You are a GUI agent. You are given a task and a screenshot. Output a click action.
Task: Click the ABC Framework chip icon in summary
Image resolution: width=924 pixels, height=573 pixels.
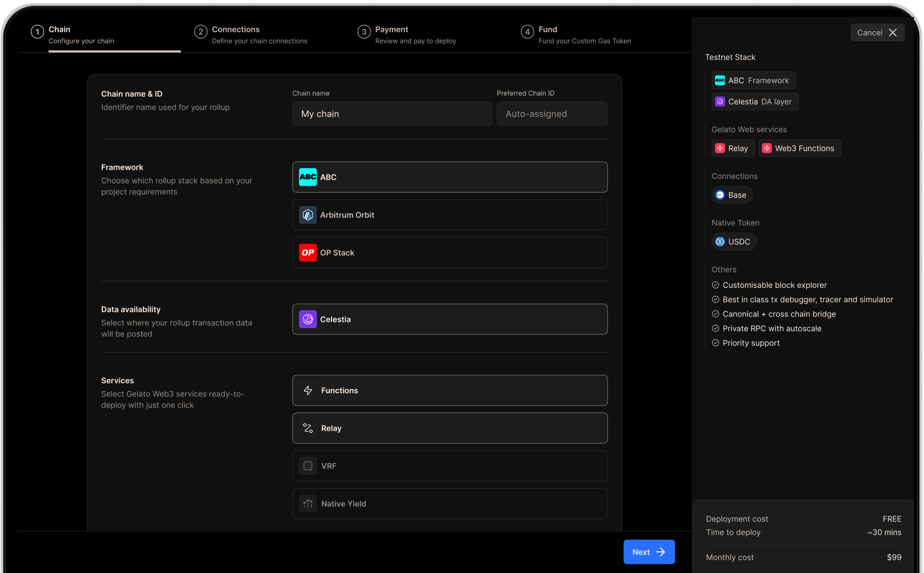point(720,81)
